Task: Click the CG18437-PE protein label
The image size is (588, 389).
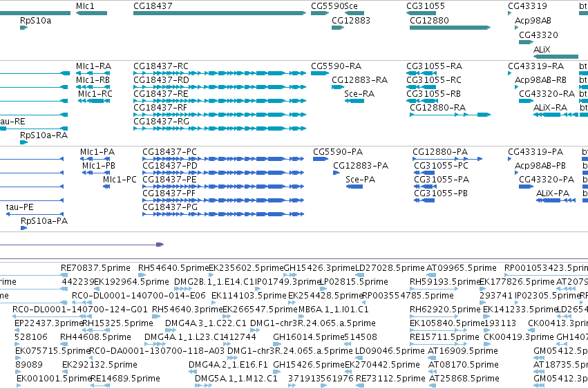Action: point(169,180)
